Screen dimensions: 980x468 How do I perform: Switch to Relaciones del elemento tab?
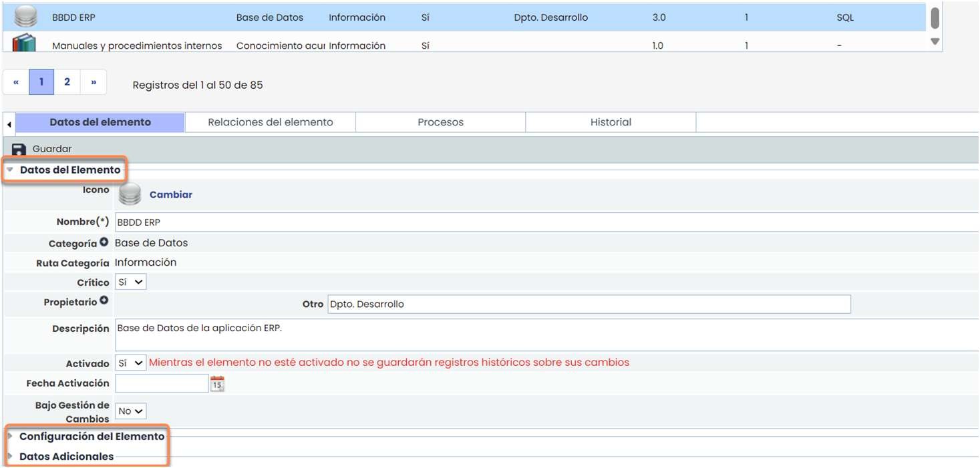(270, 122)
